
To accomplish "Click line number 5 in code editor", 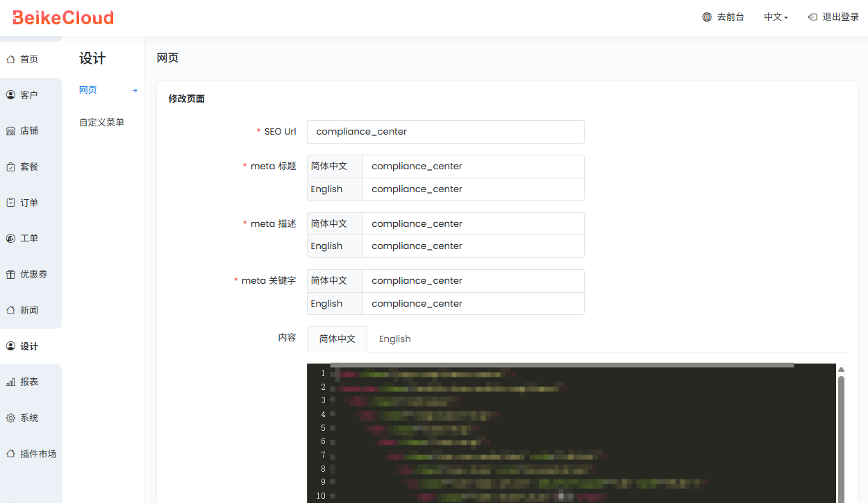I will pyautogui.click(x=323, y=428).
